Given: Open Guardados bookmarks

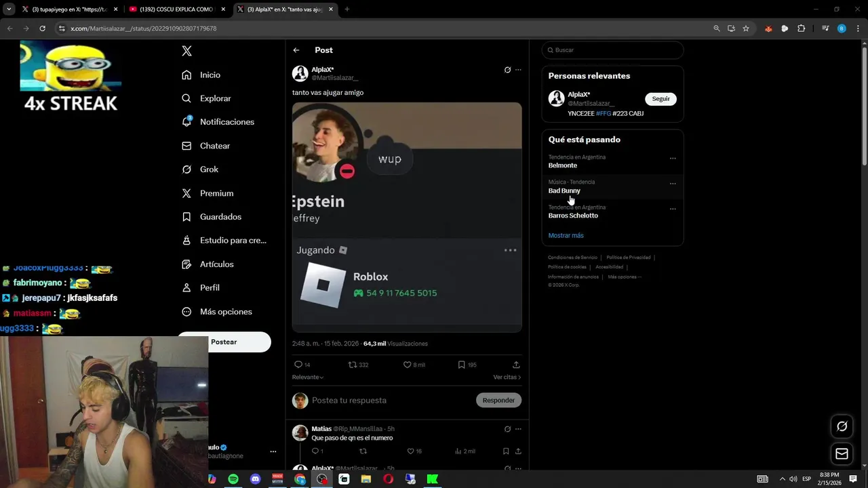Looking at the screenshot, I should tap(212, 217).
